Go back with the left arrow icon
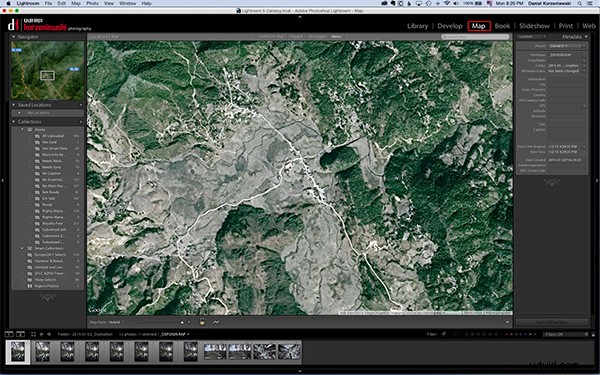Viewport: 600px width, 375px height. [x=41, y=334]
